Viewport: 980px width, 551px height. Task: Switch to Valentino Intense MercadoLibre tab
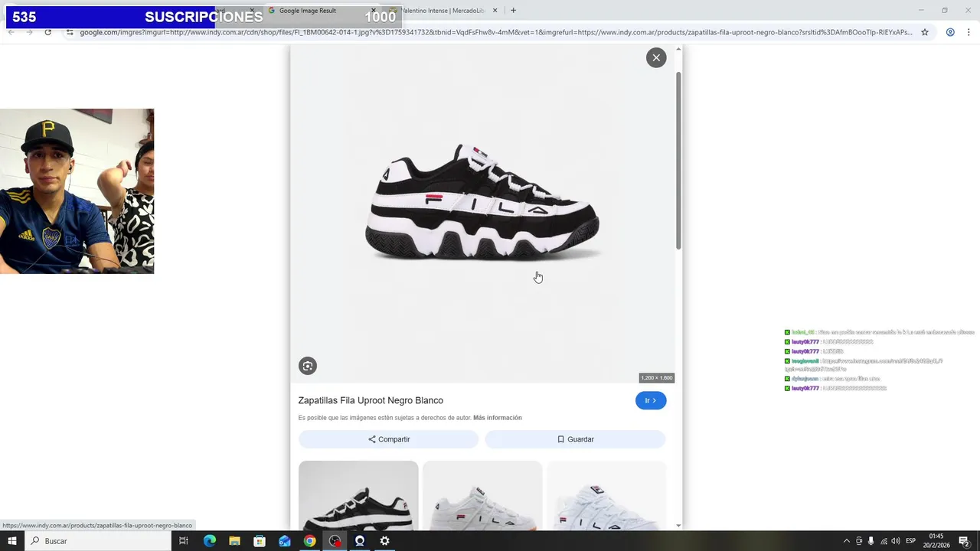coord(444,11)
